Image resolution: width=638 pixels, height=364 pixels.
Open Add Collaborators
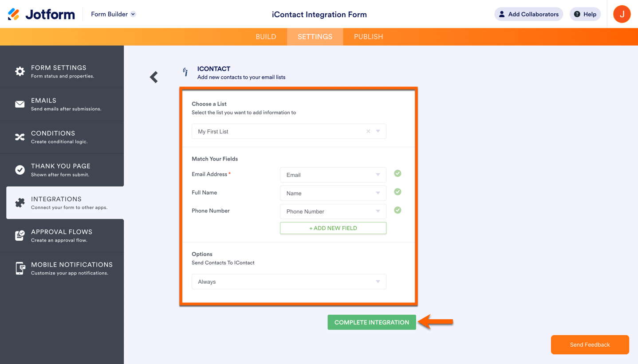[x=528, y=14]
